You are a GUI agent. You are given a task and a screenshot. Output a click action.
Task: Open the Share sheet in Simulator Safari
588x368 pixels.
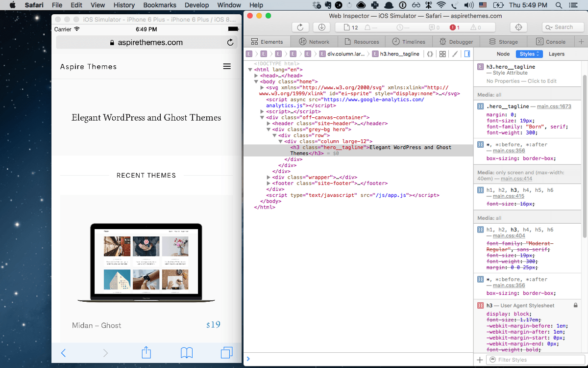pos(146,352)
